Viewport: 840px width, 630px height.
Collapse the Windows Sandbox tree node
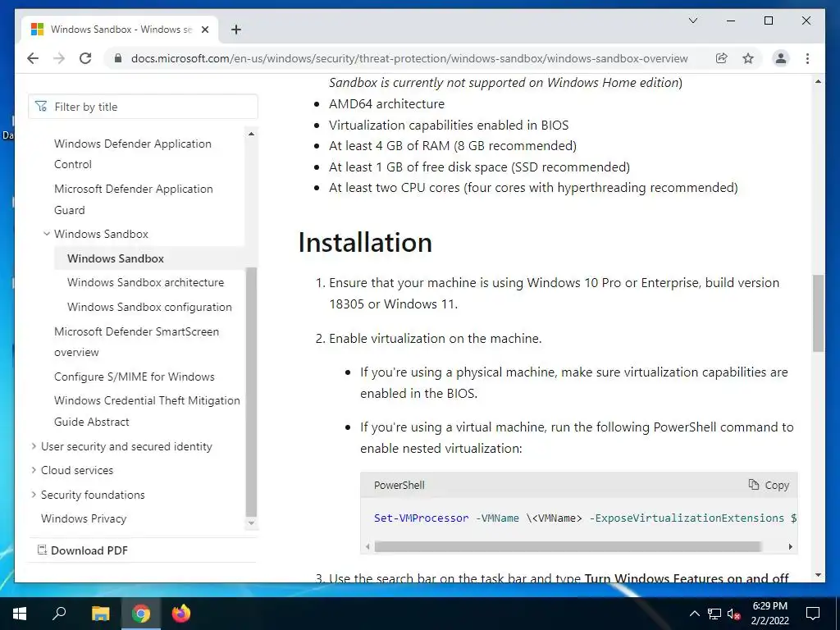(x=47, y=234)
